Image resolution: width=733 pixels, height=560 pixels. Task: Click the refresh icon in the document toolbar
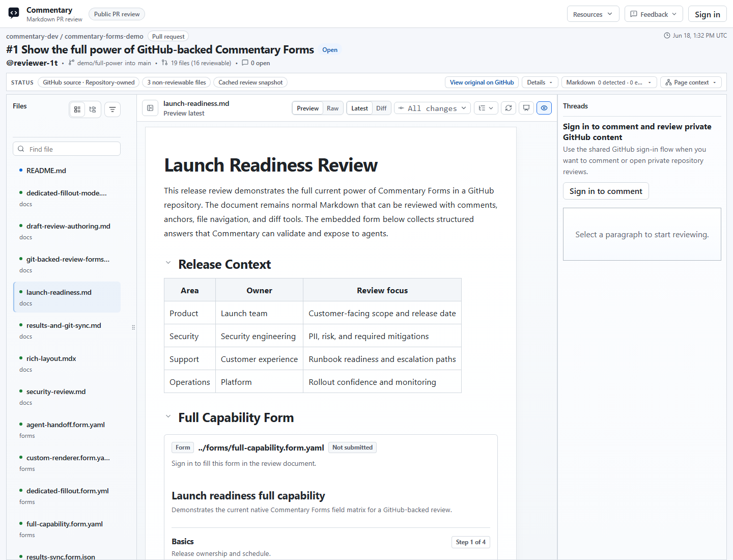coord(509,108)
